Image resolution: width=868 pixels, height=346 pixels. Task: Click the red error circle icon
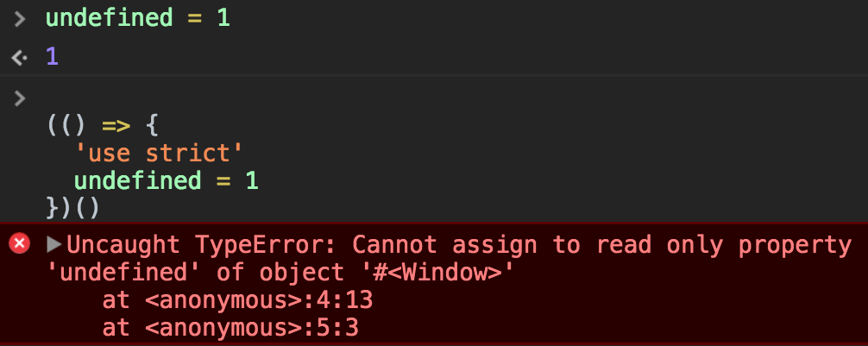[x=19, y=244]
